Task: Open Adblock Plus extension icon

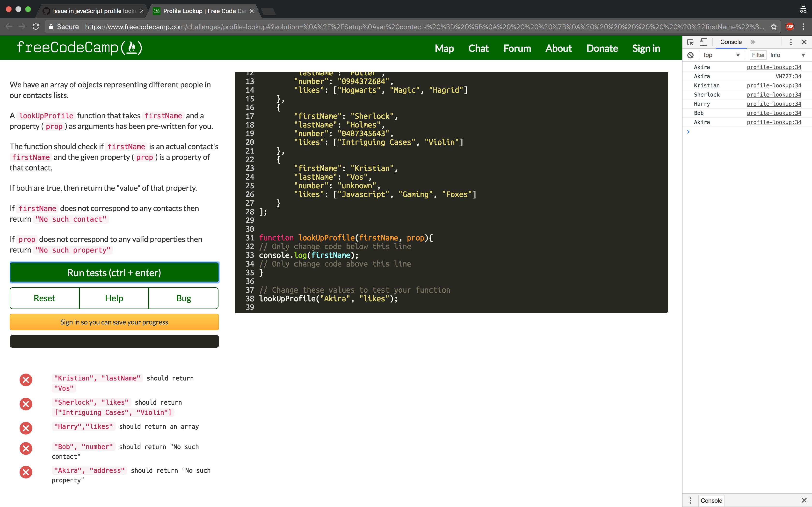Action: (x=790, y=27)
